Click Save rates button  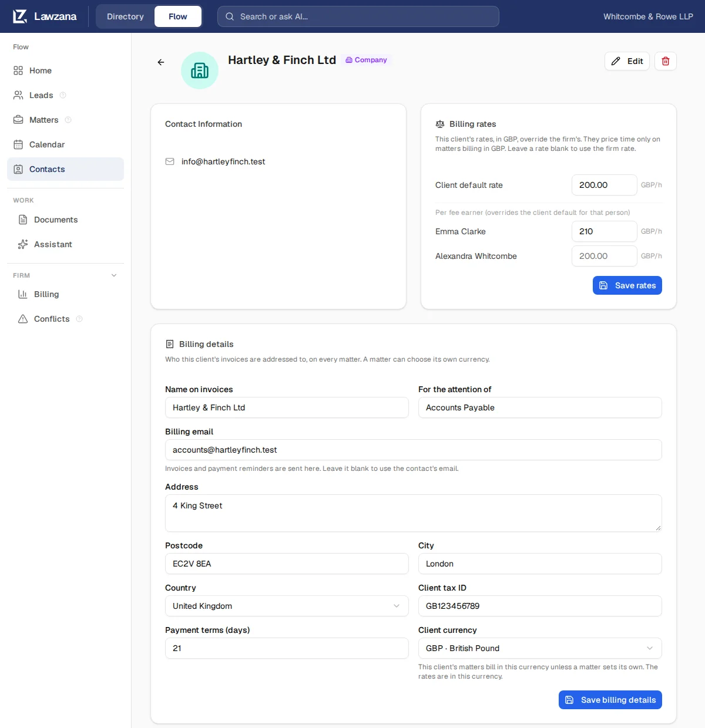[627, 285]
